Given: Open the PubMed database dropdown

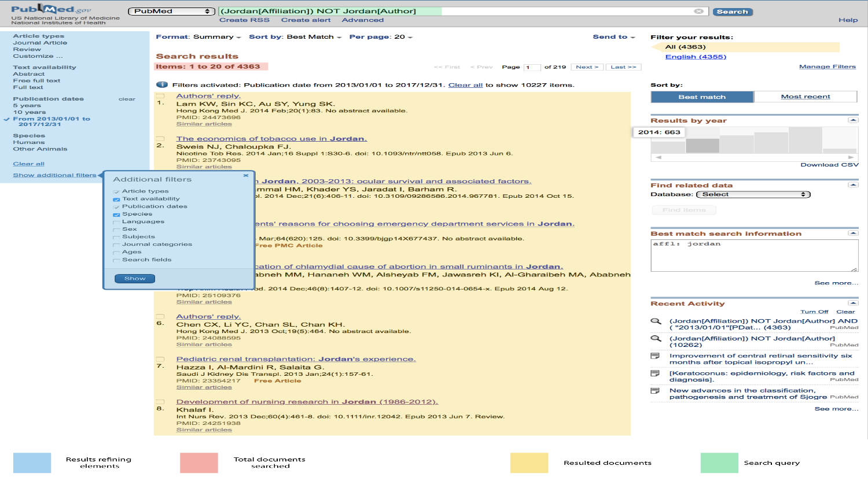Looking at the screenshot, I should [171, 12].
